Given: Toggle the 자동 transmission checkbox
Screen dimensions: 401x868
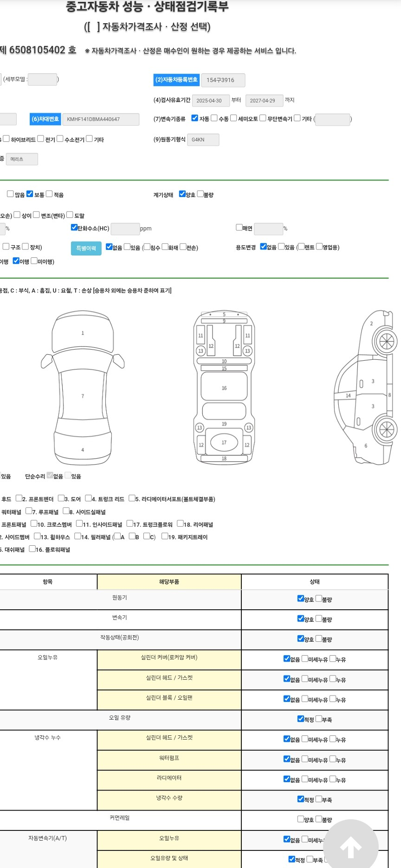Looking at the screenshot, I should click(194, 118).
